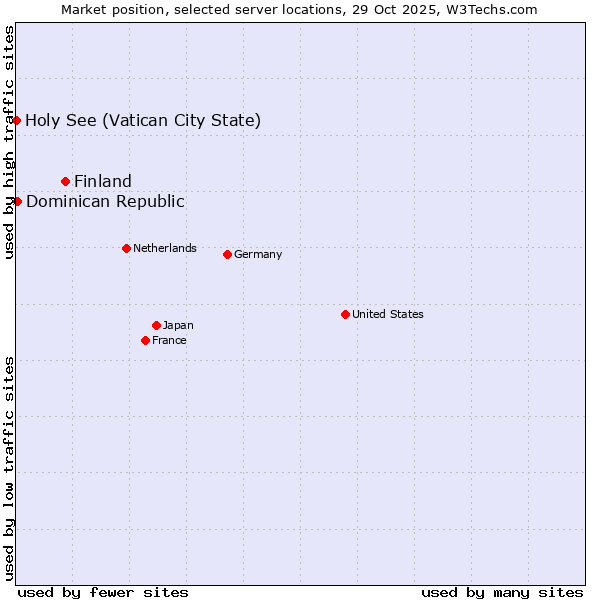Viewport: 600px width, 600px height.
Task: Select the Germany red diamond marker
Action: point(227,254)
